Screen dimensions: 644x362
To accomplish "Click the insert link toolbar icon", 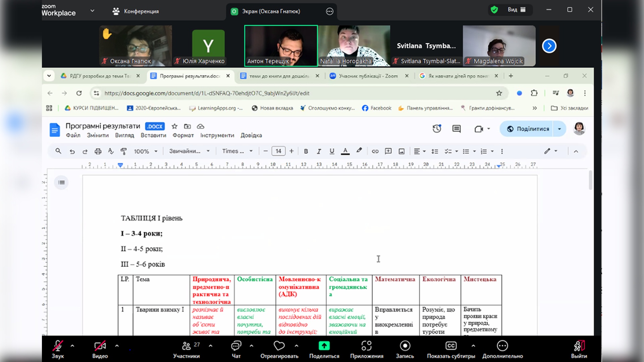I will tap(375, 151).
